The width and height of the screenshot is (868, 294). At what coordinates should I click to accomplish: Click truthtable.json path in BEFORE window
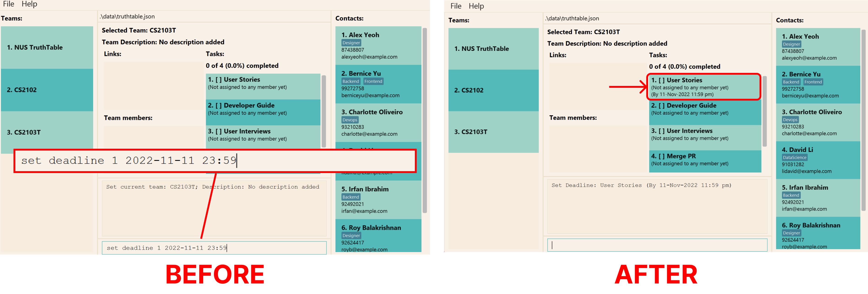(x=127, y=16)
